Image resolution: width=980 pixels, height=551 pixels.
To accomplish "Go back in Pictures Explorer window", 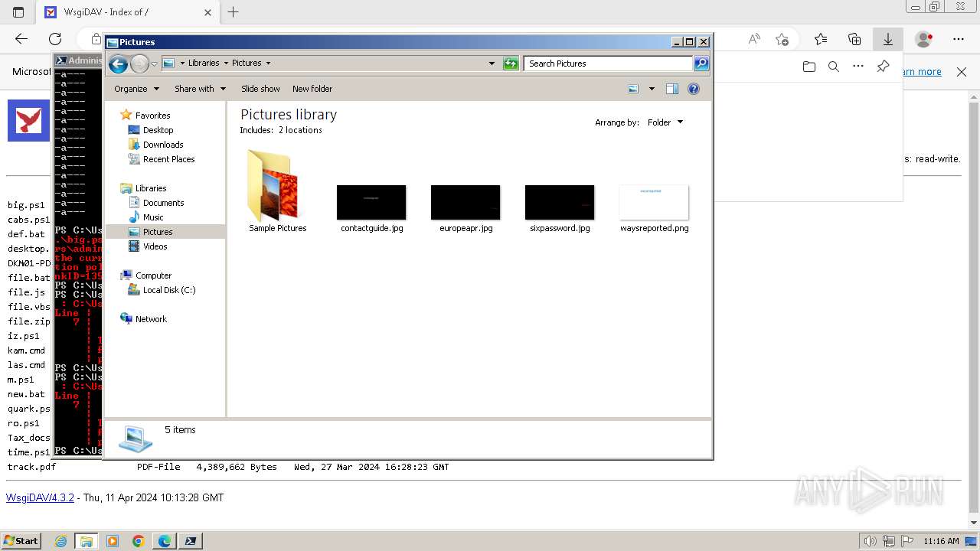I will coord(118,64).
